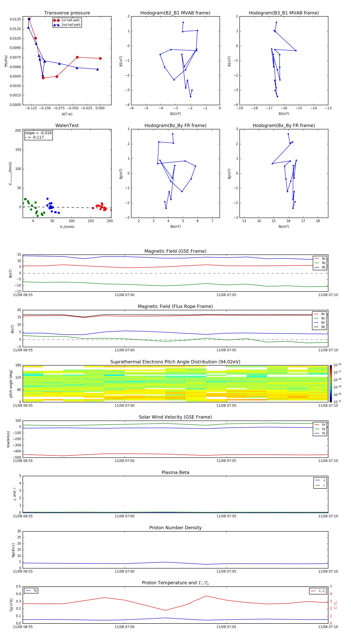Click the 'Solar Wind Velocity (GSE Frame)' title
Viewport: 351px width, 644px height.
[175, 417]
